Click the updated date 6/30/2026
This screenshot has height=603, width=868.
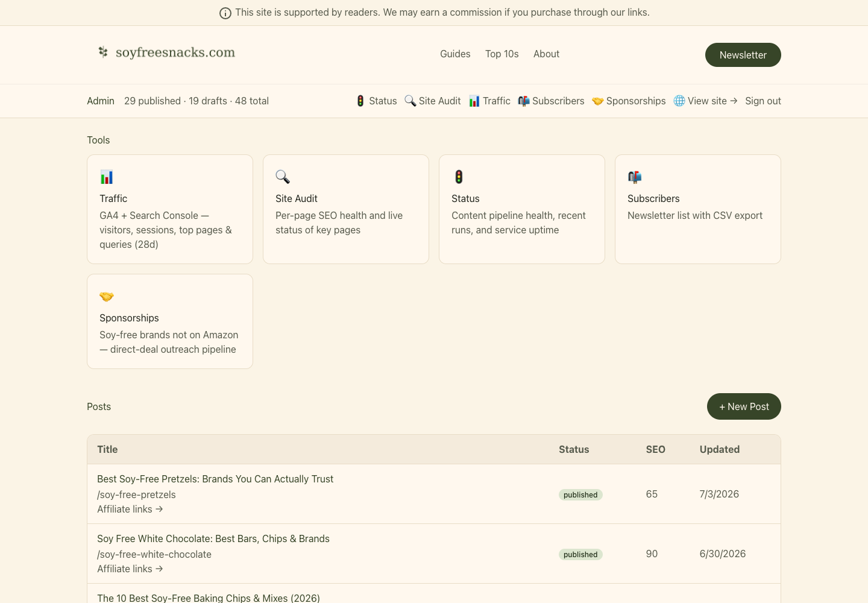tap(723, 554)
